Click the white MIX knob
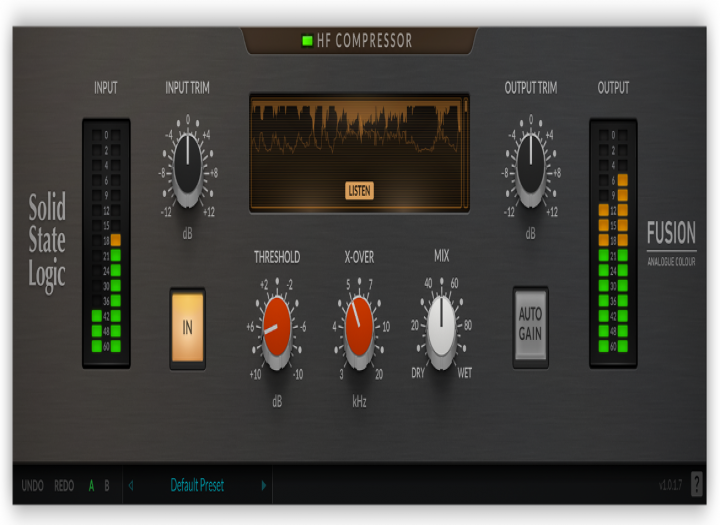Viewport: 720px width, 525px height. coord(441,331)
